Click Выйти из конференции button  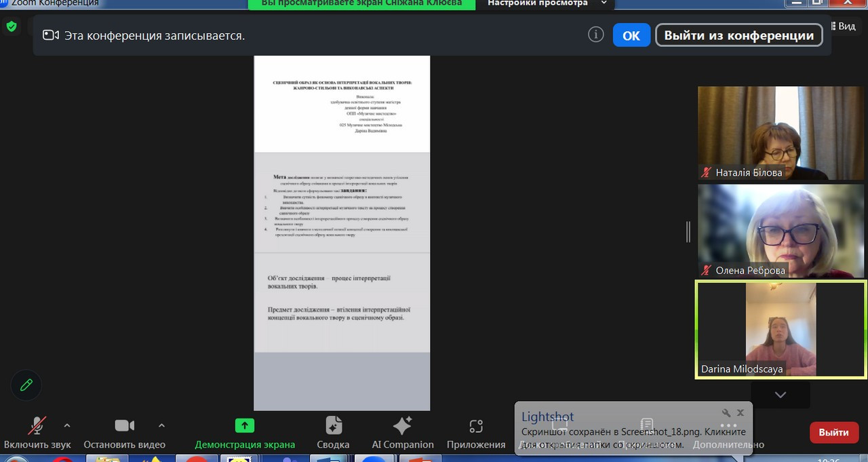click(x=738, y=35)
